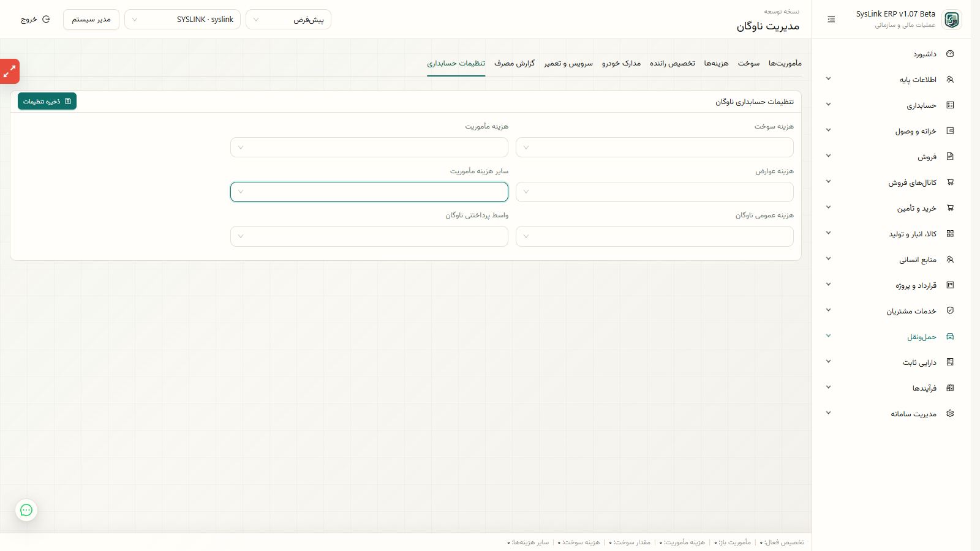Switch to the سوخت tab
The width and height of the screenshot is (980, 551).
748,63
